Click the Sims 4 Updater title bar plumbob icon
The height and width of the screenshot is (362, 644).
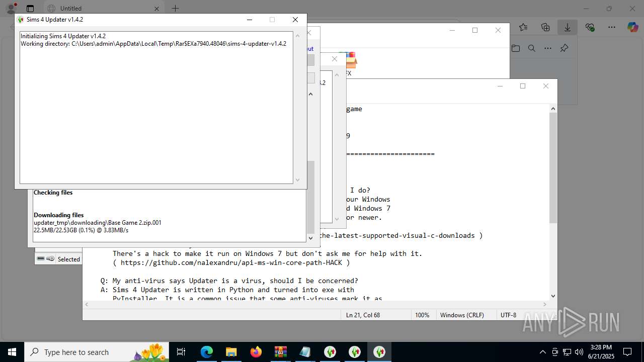coord(21,20)
